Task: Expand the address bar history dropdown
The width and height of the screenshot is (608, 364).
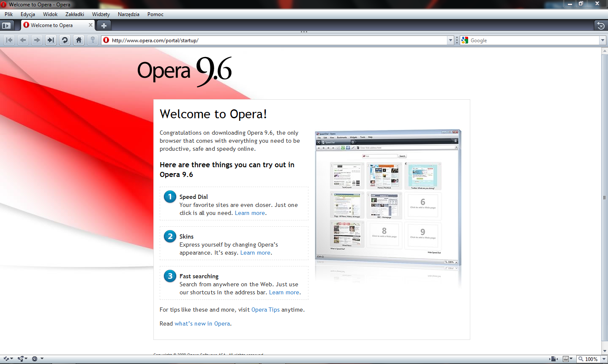Action: coord(450,40)
